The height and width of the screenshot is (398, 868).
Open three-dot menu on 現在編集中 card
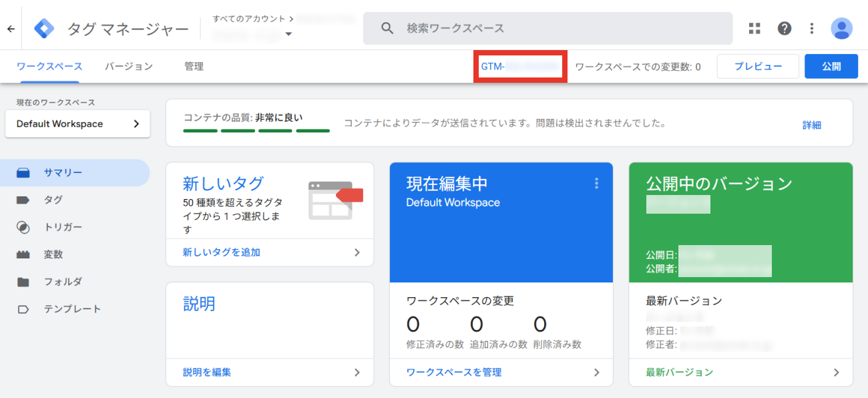point(596,183)
